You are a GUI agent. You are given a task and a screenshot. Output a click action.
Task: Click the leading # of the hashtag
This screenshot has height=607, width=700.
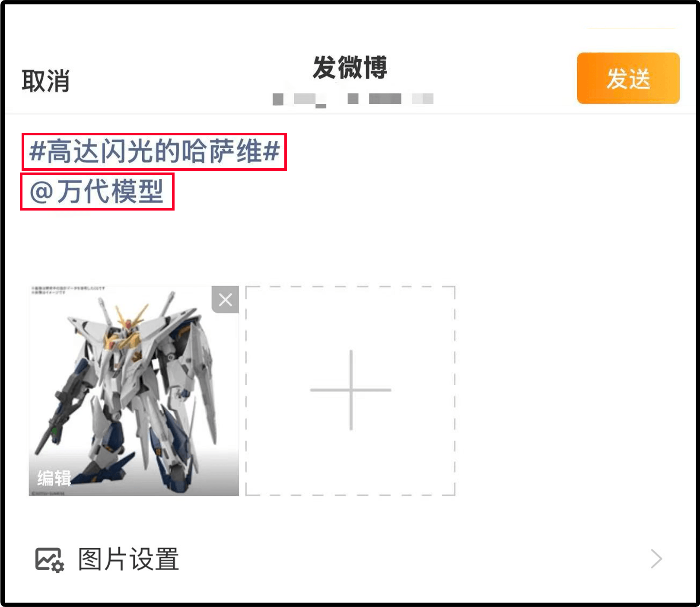38,151
